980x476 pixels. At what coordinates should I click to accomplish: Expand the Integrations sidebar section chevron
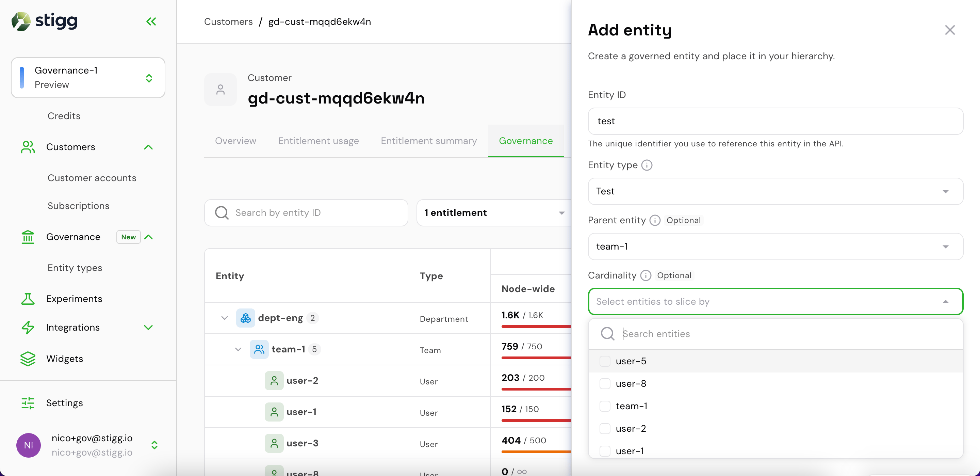coord(148,328)
